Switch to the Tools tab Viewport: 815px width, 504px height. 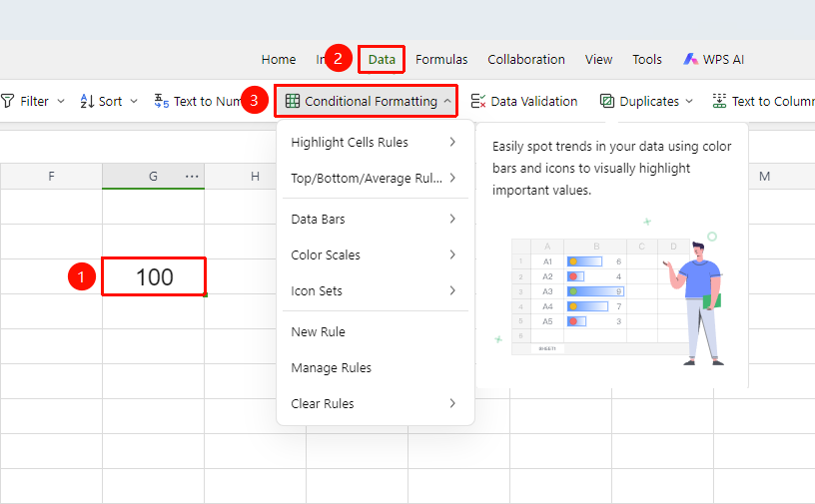click(x=647, y=60)
